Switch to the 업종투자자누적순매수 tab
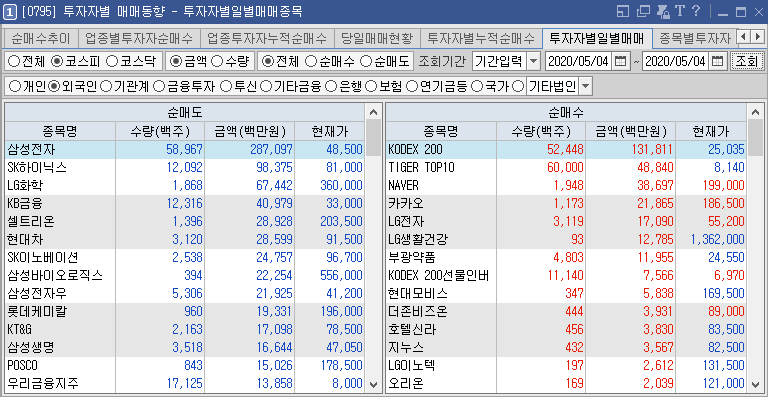The image size is (768, 397). coord(267,38)
